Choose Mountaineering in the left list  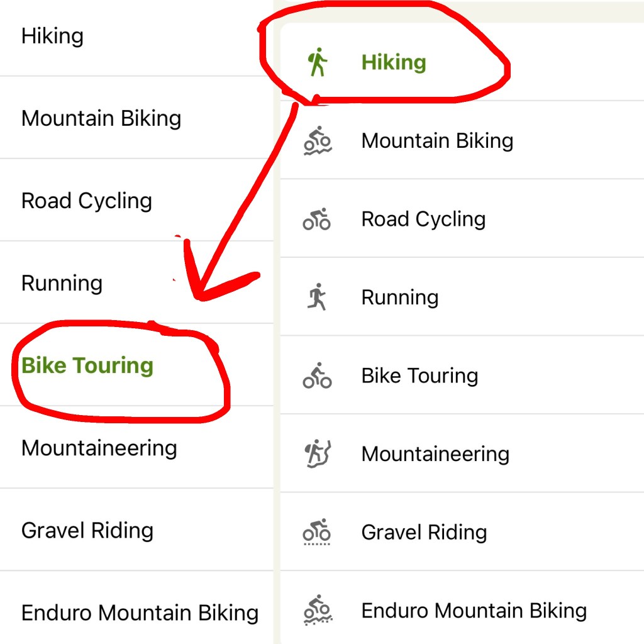(99, 448)
